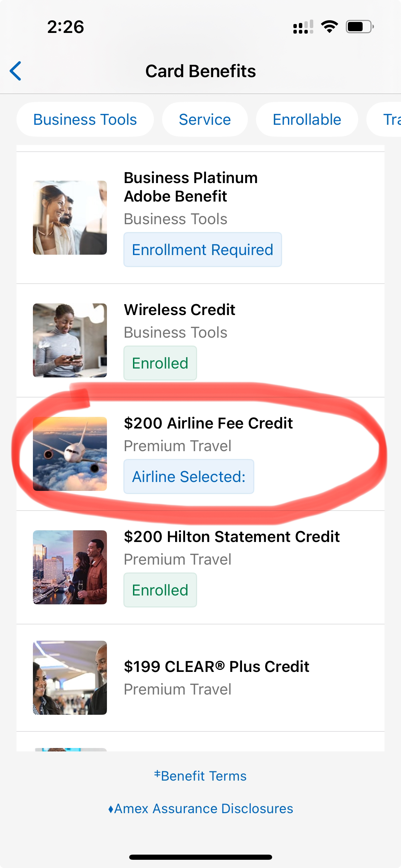The width and height of the screenshot is (401, 868).
Task: Tap the Enrolled badge under Wireless Credit
Action: click(160, 363)
